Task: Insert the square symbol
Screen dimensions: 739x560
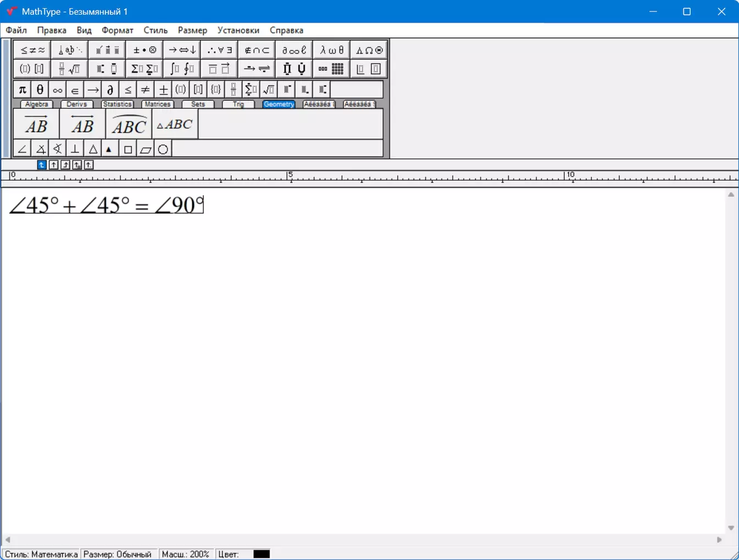Action: click(128, 149)
